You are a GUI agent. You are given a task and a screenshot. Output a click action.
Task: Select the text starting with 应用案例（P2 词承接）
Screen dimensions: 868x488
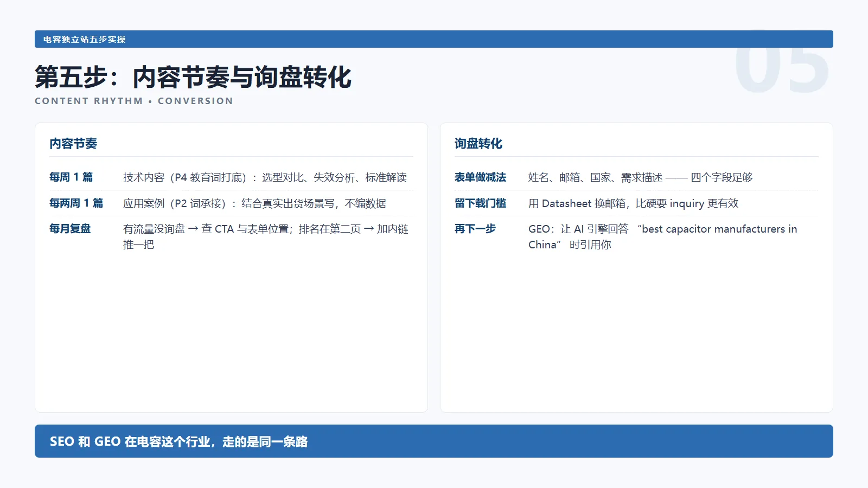pos(254,203)
